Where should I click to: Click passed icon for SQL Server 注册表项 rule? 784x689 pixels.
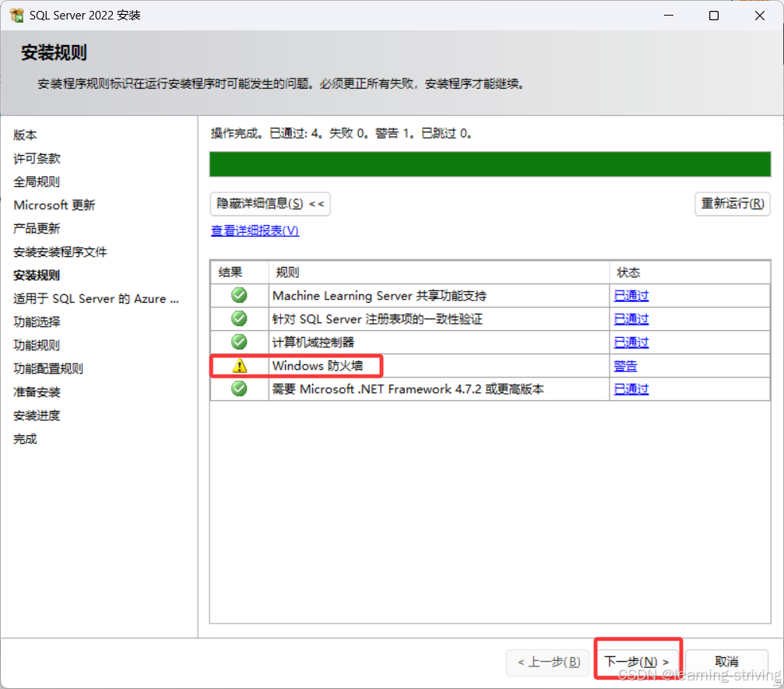(239, 318)
